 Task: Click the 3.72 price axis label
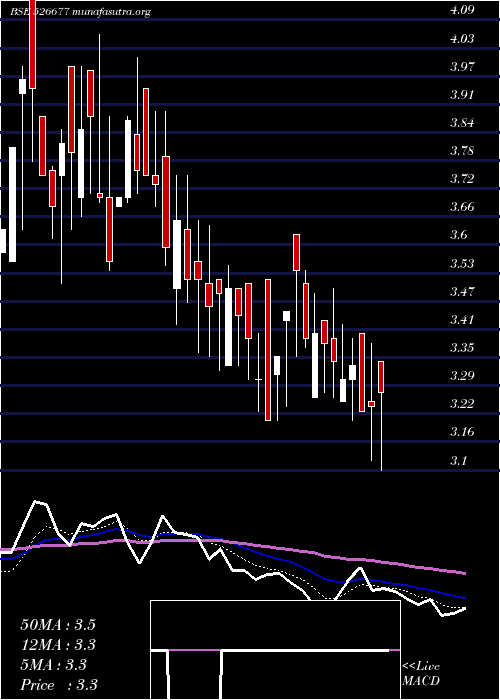462,179
